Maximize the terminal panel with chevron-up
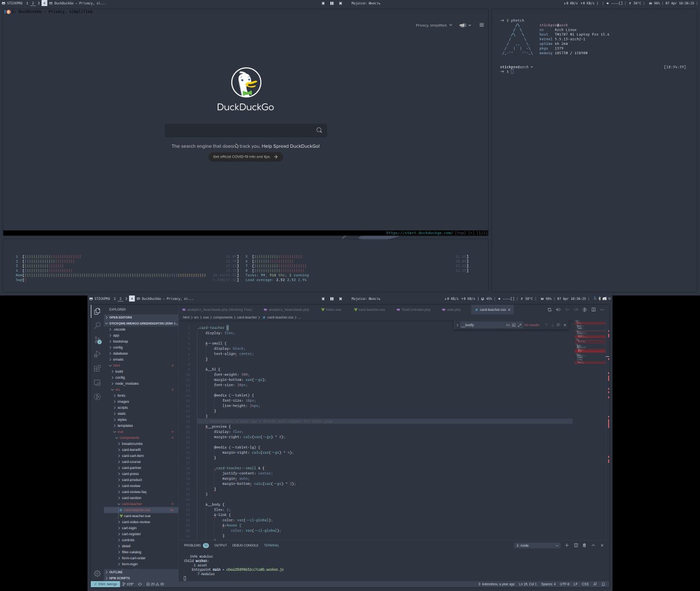 click(593, 546)
